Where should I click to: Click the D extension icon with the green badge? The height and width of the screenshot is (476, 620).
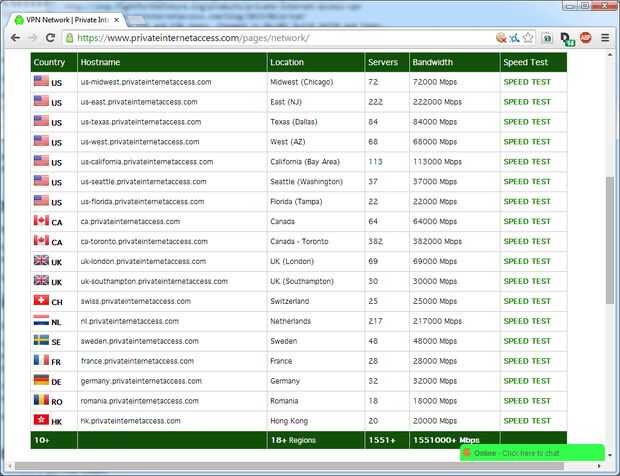[x=567, y=39]
